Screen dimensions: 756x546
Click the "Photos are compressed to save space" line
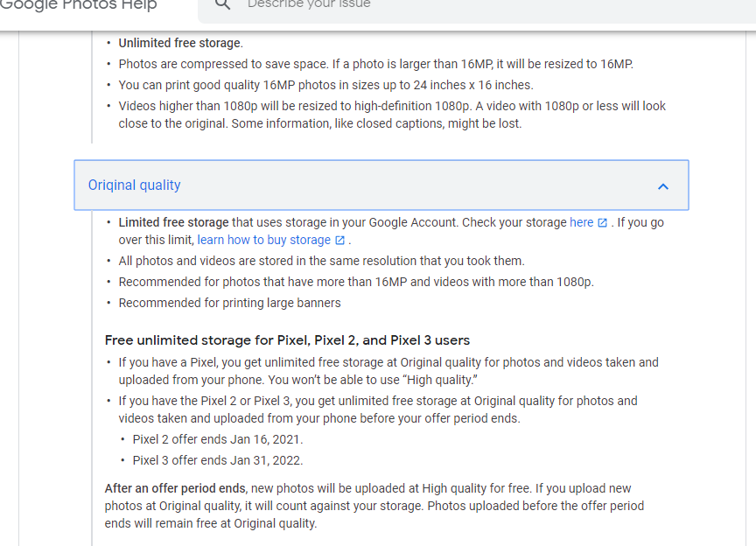[x=375, y=64]
